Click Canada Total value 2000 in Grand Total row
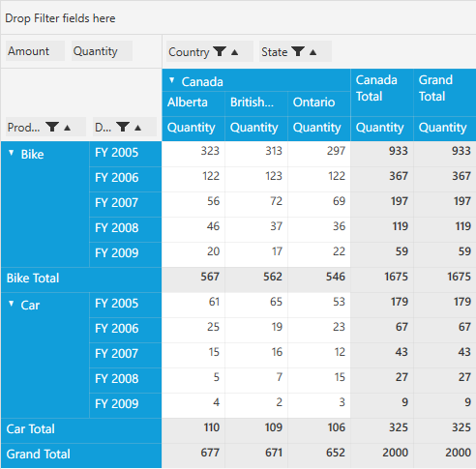 pos(382,455)
